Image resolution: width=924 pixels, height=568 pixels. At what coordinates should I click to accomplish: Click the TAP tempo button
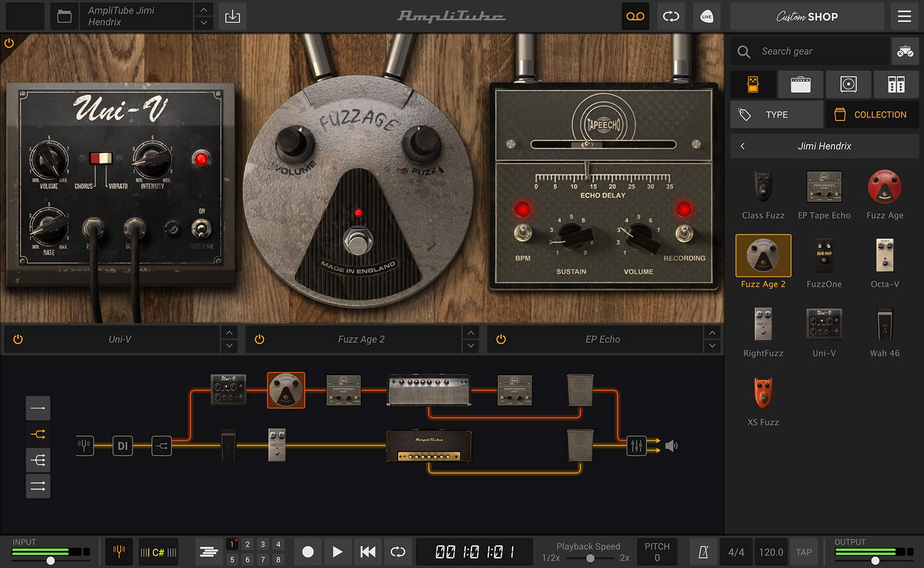(x=804, y=552)
